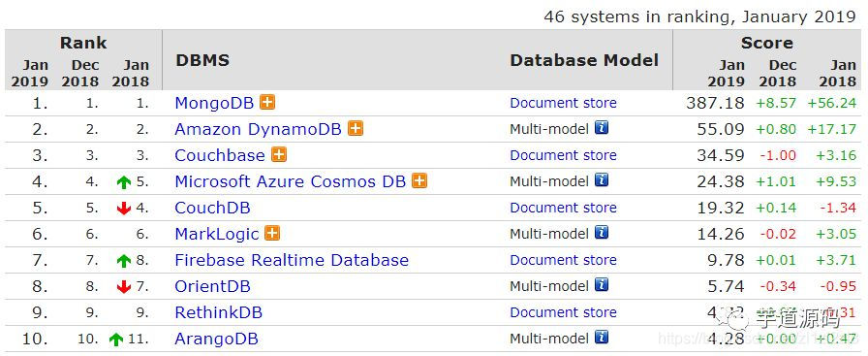Click green up arrow in ArangoDB row
The image size is (868, 356).
116,339
